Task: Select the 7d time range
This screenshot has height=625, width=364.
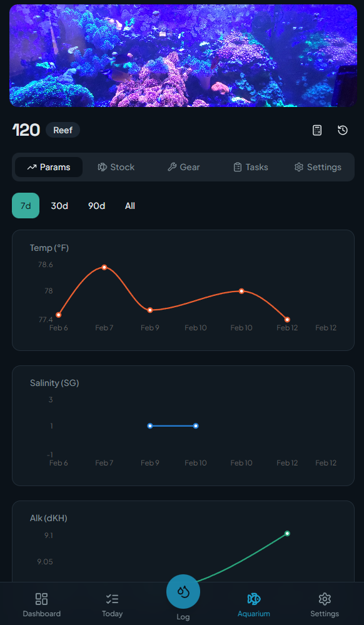Action: [x=26, y=206]
